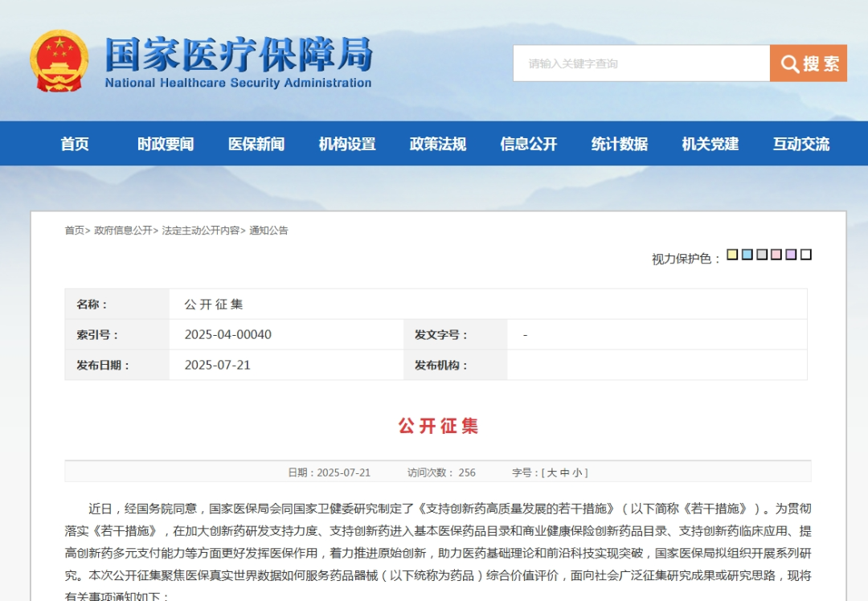Select the pink eye-protection color swatch
This screenshot has height=601, width=868.
tap(776, 254)
